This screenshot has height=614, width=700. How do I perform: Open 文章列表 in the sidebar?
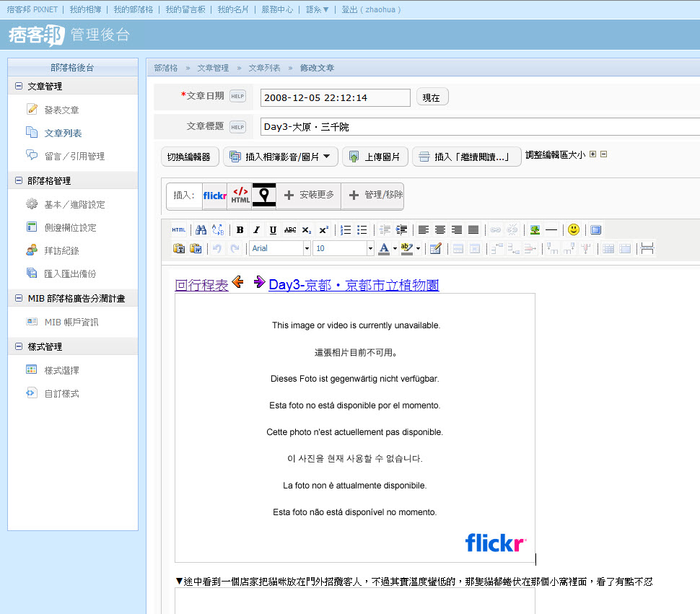[x=63, y=133]
